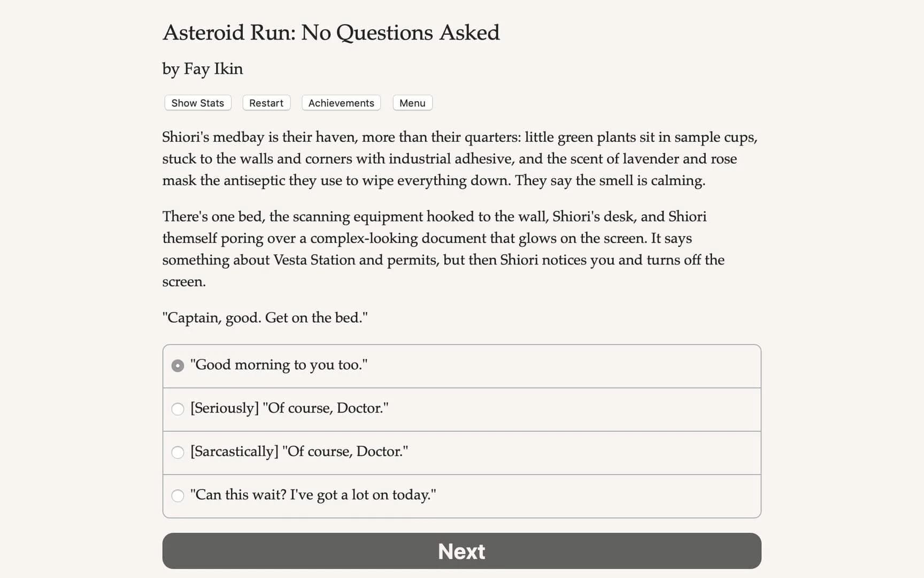Click the selected greeting option's radio circle
This screenshot has width=924, height=578.
click(x=177, y=366)
